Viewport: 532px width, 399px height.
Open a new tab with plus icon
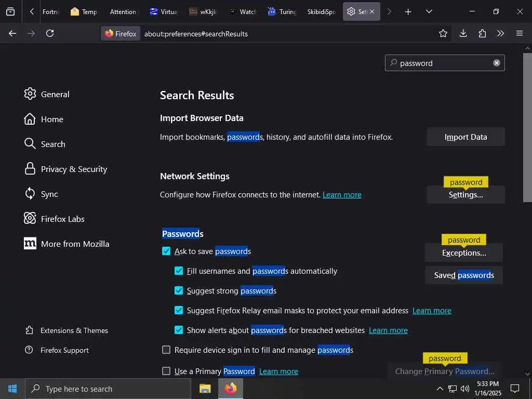(x=408, y=12)
